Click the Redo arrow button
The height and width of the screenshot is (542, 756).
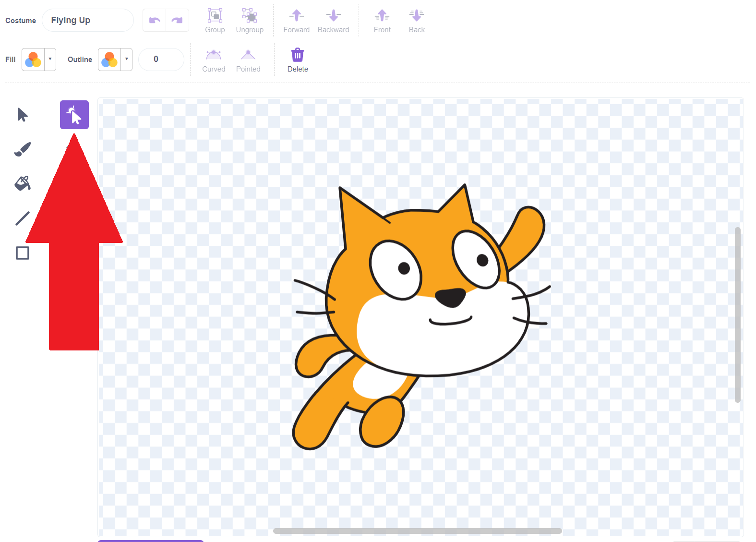177,20
